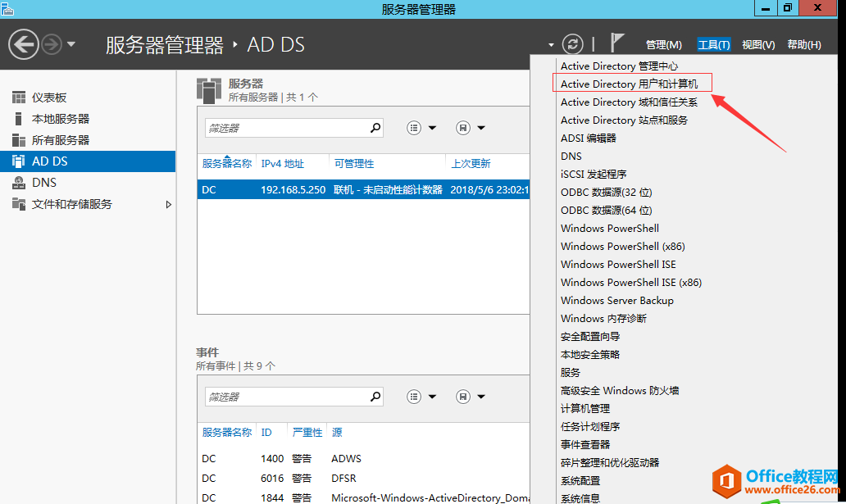Image resolution: width=846 pixels, height=504 pixels.
Task: Sort by IPv4 地址 column header
Action: [283, 164]
